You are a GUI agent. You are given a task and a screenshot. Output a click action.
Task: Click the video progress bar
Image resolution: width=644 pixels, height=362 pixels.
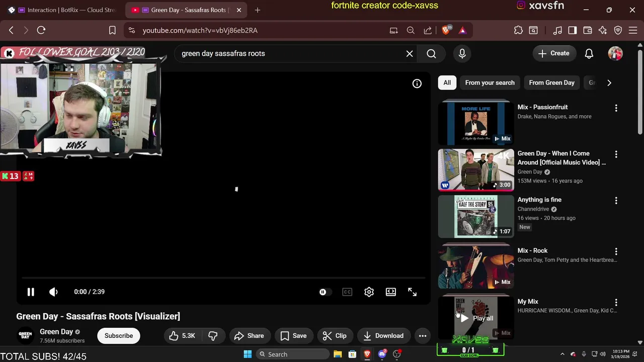[223, 278]
